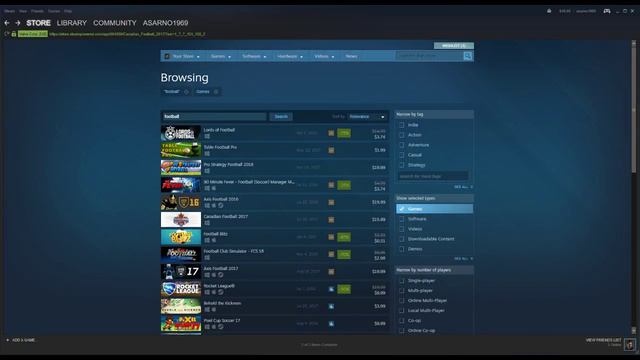Screen dimensions: 640x360
Task: Open the News store menu item
Action: [351, 56]
